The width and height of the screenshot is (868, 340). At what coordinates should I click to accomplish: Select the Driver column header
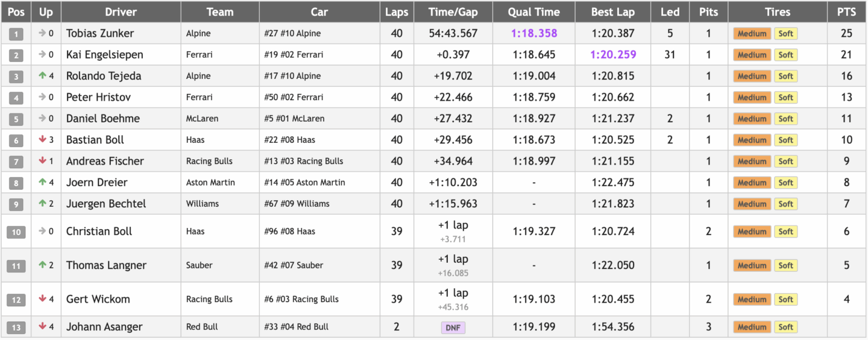(121, 12)
